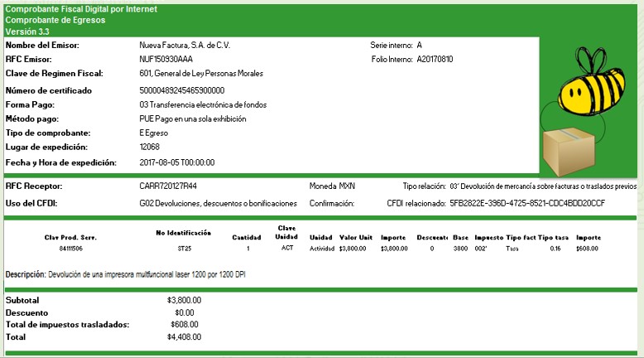Select the expedition date 2017-08-05 T00:00:00
The height and width of the screenshot is (358, 644).
pos(177,162)
